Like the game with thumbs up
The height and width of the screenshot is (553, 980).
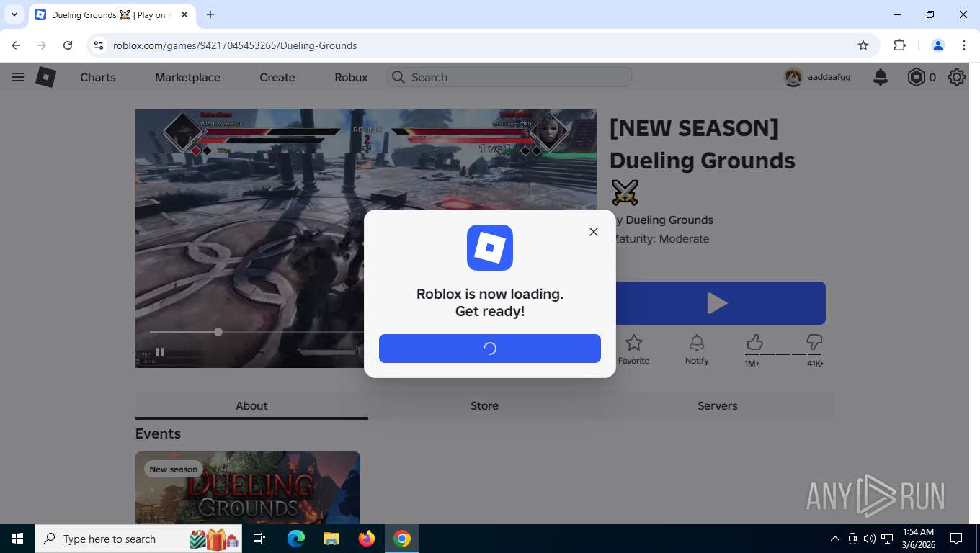tap(754, 342)
